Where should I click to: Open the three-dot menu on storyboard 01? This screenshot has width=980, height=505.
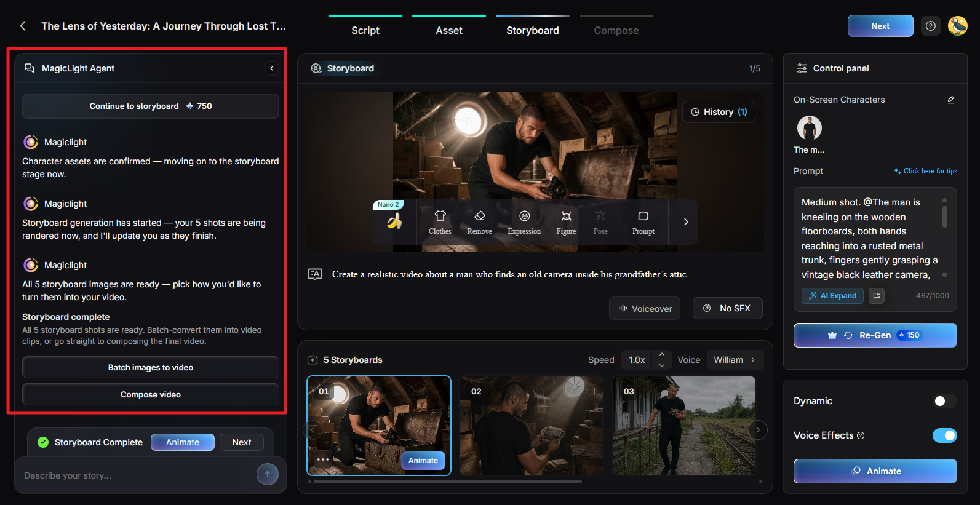323,459
